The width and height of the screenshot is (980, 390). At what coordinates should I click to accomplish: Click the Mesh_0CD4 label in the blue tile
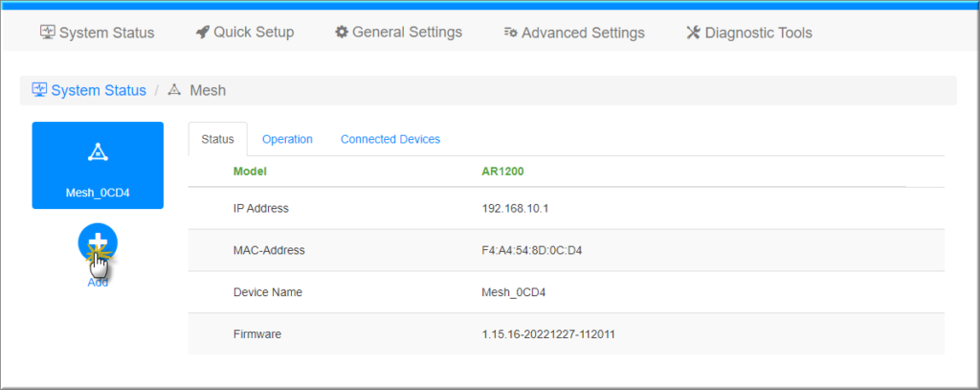tap(97, 193)
